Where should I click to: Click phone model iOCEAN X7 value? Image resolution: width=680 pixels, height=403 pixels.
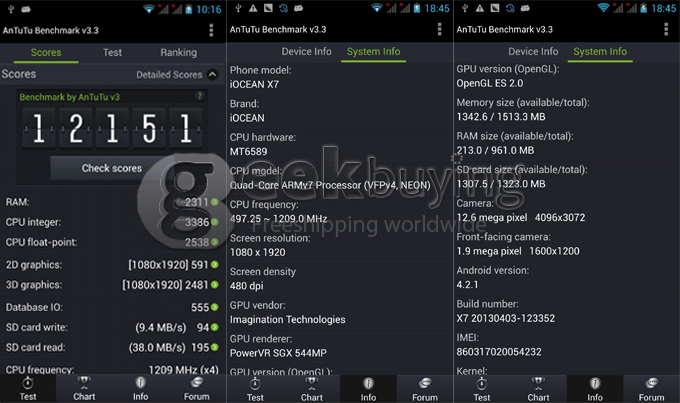[x=254, y=84]
